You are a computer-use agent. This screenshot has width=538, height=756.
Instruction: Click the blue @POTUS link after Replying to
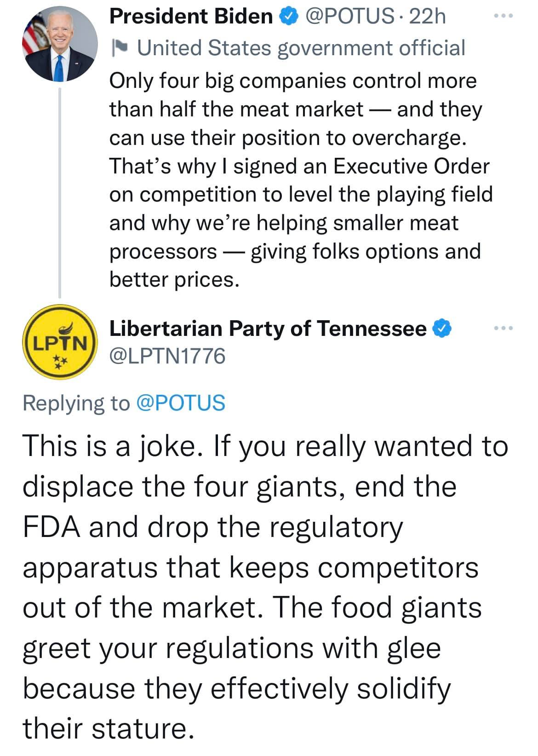tap(181, 403)
